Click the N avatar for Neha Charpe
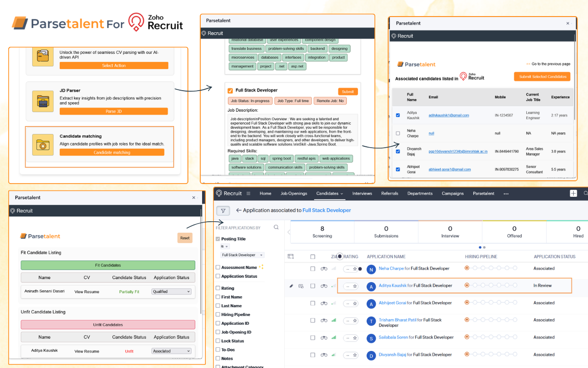 pyautogui.click(x=371, y=270)
